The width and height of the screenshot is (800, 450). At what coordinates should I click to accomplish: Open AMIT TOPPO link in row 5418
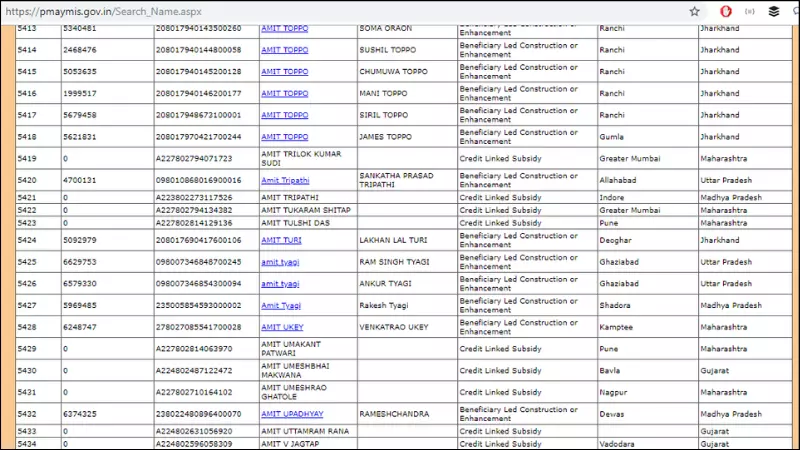coord(285,137)
